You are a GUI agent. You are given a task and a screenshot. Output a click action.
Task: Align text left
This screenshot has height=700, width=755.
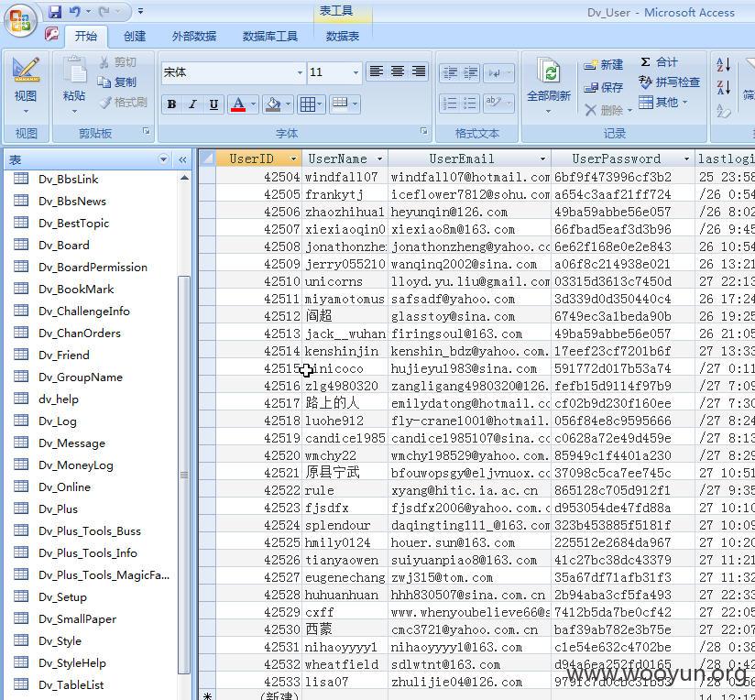coord(376,72)
